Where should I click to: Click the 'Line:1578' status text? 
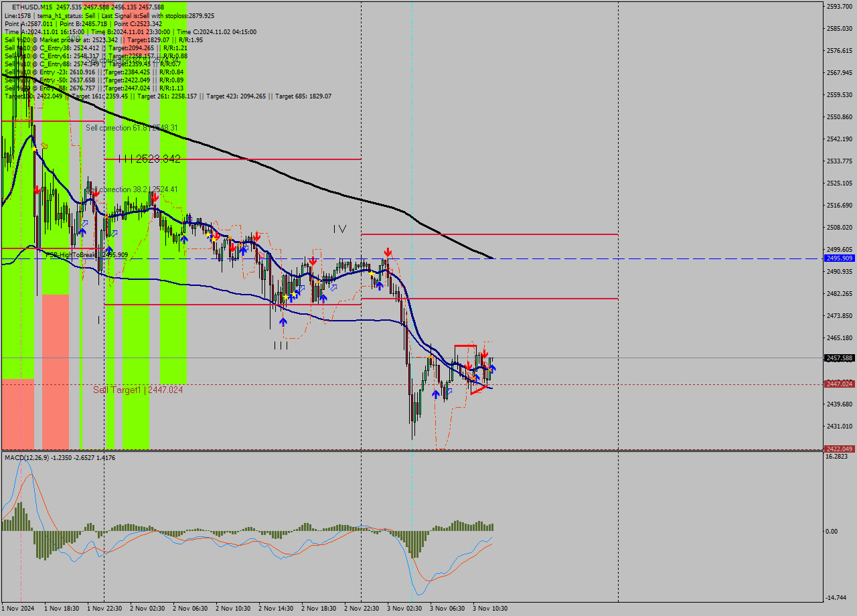click(17, 15)
